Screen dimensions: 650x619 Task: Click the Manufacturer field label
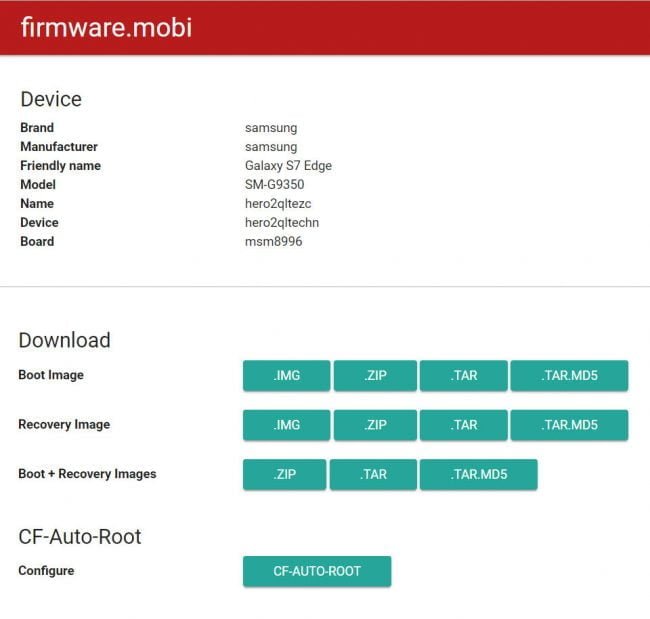coord(59,146)
